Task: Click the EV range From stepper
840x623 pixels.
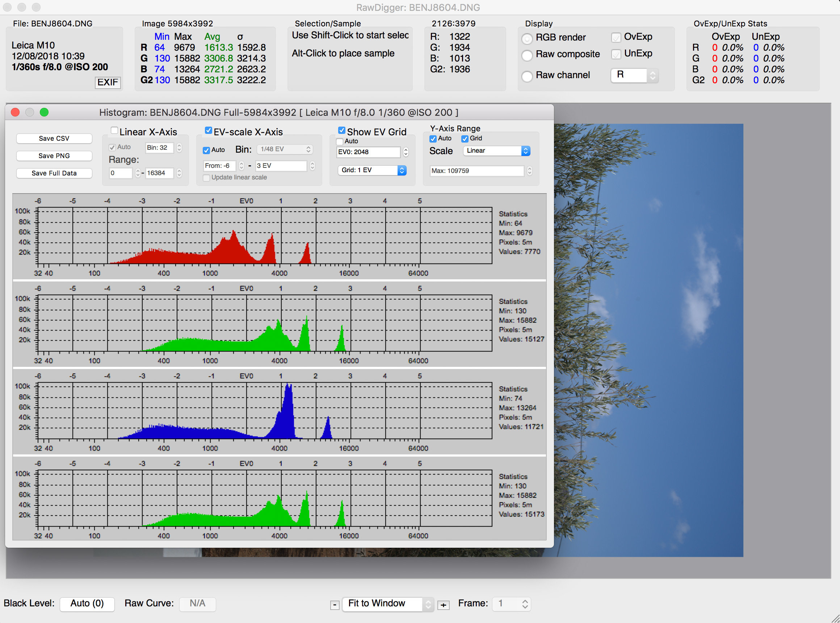Action: pyautogui.click(x=241, y=166)
